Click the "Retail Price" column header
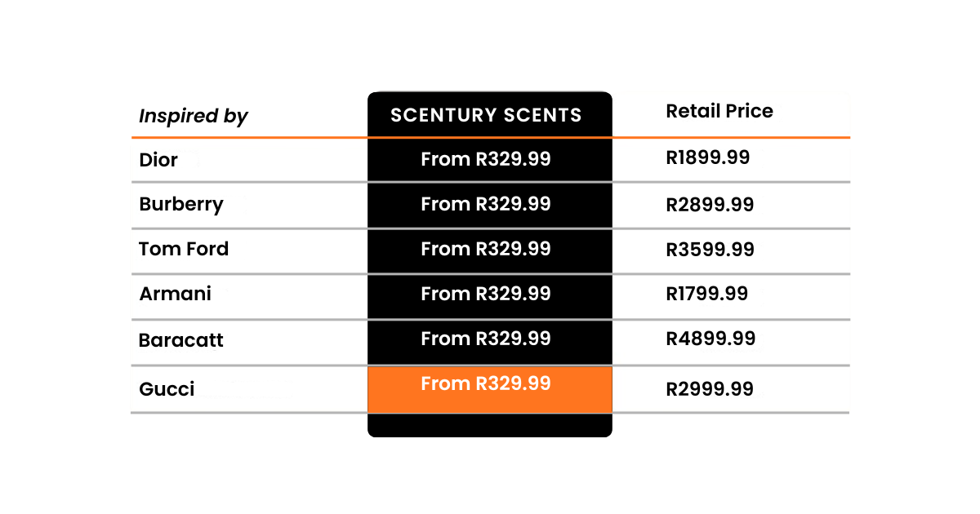 [x=719, y=111]
